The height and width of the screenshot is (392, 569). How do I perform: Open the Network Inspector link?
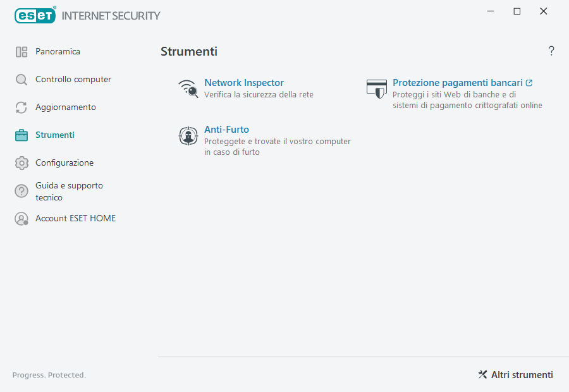coord(244,82)
